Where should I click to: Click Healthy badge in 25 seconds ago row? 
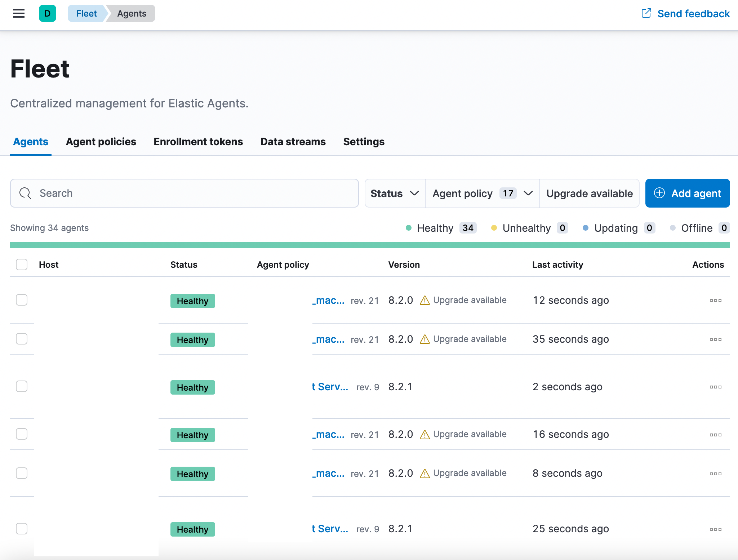[x=193, y=529]
